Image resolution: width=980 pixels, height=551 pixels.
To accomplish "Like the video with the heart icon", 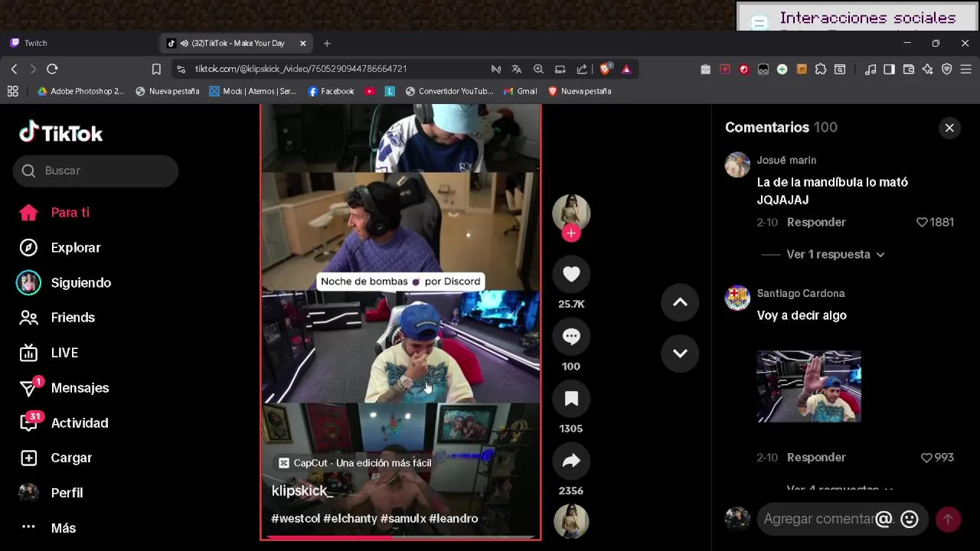I will click(x=571, y=274).
